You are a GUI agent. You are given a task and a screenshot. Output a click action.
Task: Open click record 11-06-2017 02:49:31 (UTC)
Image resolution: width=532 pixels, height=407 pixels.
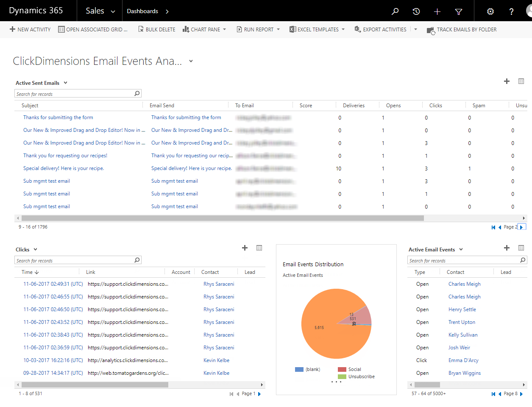(53, 284)
